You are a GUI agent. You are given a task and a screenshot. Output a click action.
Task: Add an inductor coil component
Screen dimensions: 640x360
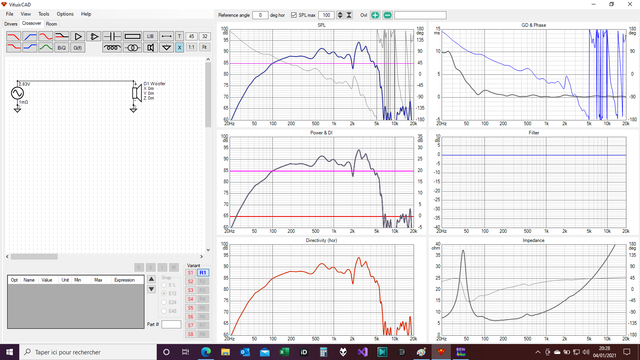(112, 47)
